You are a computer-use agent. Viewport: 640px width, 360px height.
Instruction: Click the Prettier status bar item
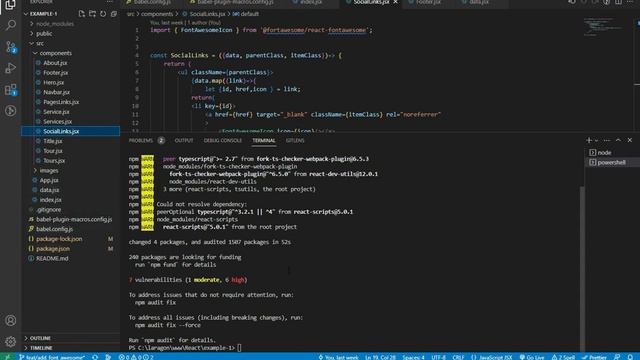(594, 357)
